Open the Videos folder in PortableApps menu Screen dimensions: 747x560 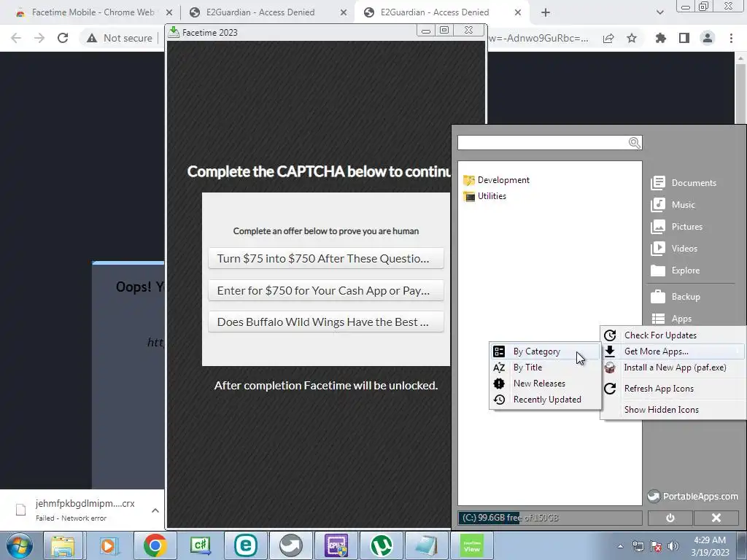[674, 249]
